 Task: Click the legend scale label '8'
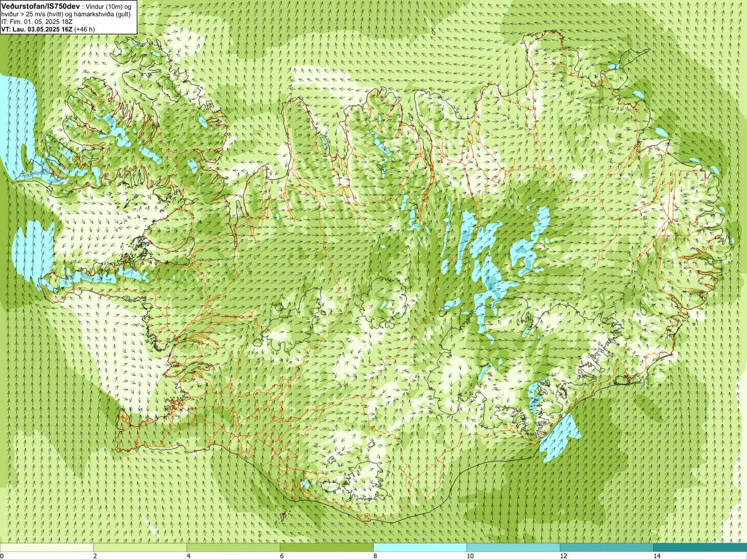tap(375, 556)
